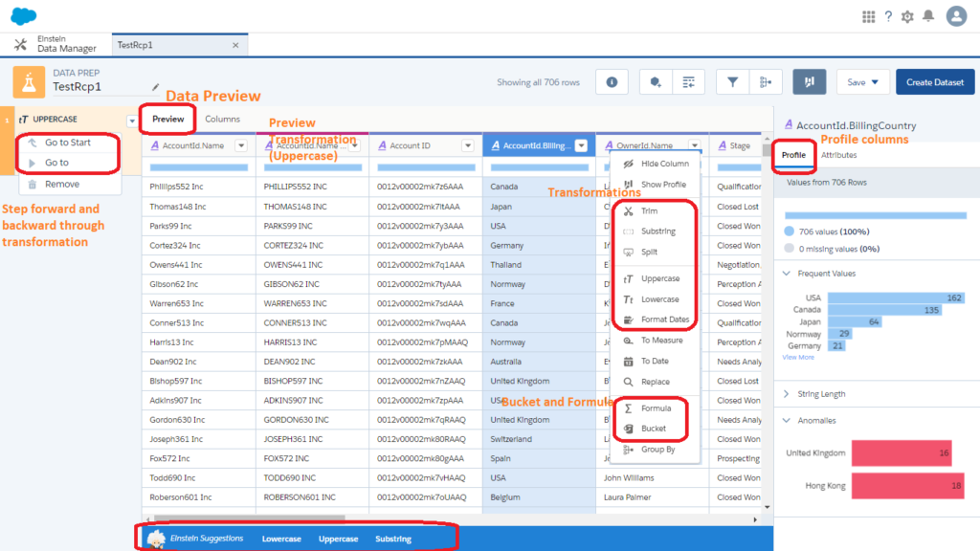
Task: Click the United Kingdom anomaly bar
Action: click(x=902, y=452)
